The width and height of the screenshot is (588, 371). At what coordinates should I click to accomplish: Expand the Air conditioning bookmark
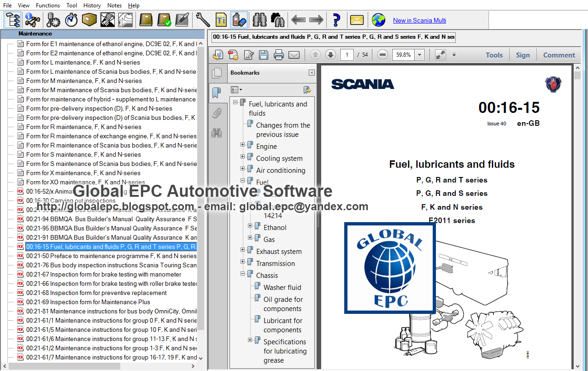coord(243,169)
